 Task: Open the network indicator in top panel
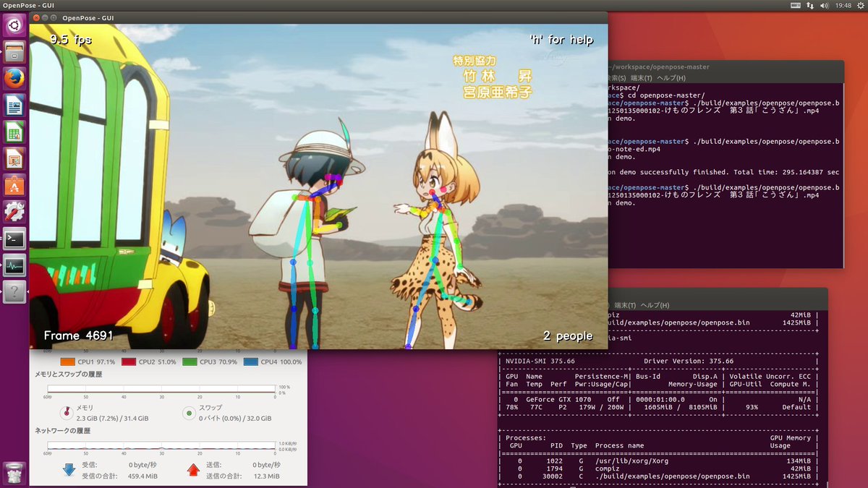coord(811,5)
